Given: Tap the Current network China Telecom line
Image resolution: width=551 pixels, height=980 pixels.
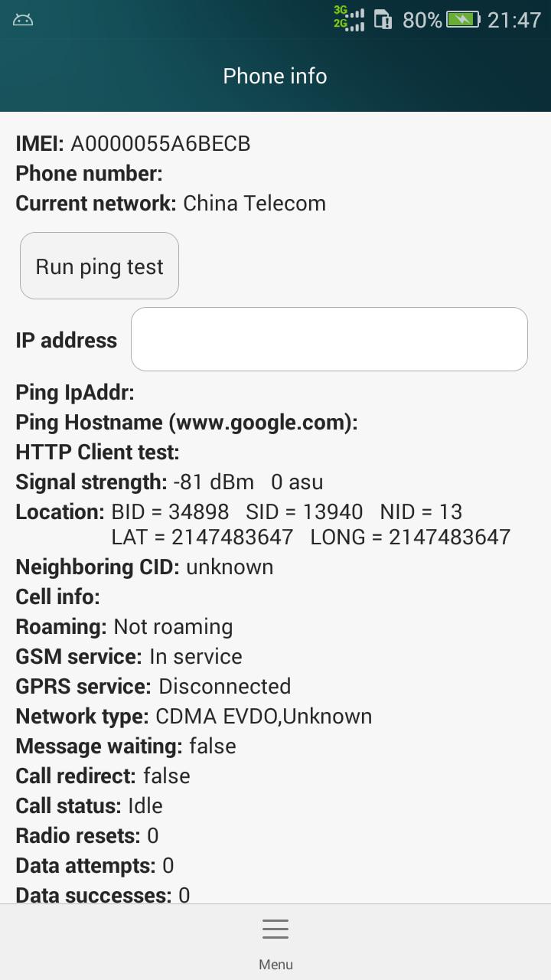Looking at the screenshot, I should [x=171, y=203].
